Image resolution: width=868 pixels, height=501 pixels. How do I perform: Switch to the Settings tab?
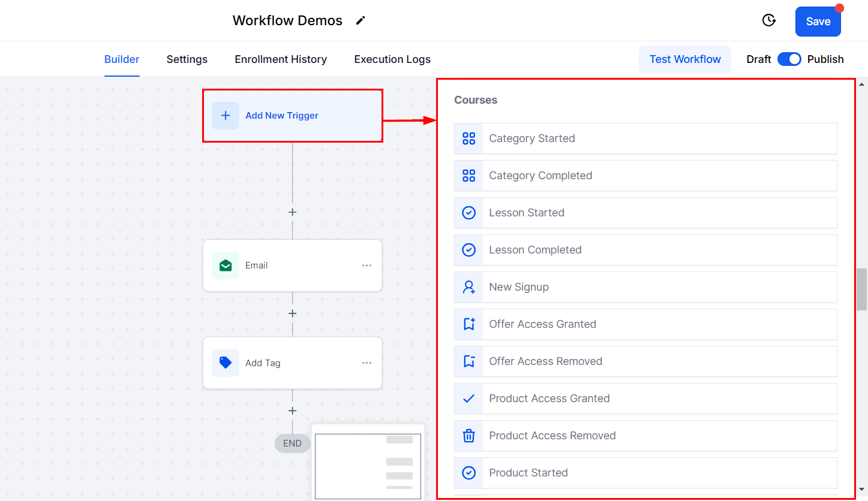click(x=187, y=59)
